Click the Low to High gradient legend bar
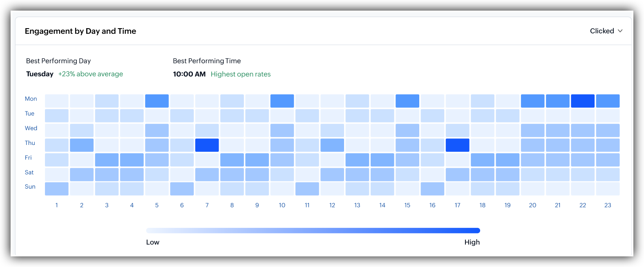644x267 pixels. pyautogui.click(x=313, y=231)
